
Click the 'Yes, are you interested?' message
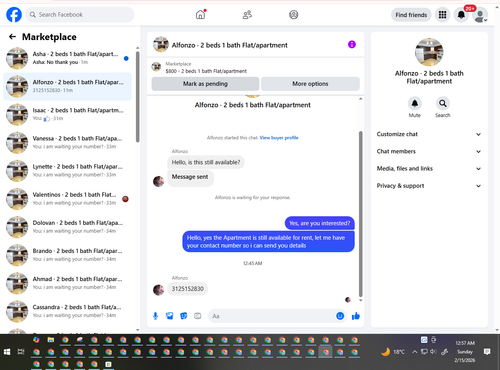pyautogui.click(x=319, y=223)
